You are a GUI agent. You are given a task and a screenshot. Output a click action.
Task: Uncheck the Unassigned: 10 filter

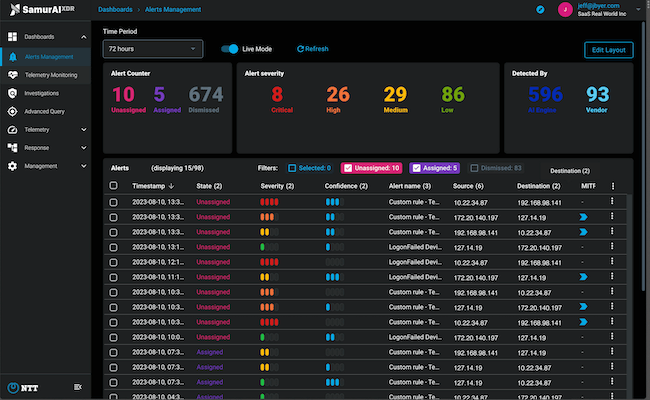click(x=348, y=168)
